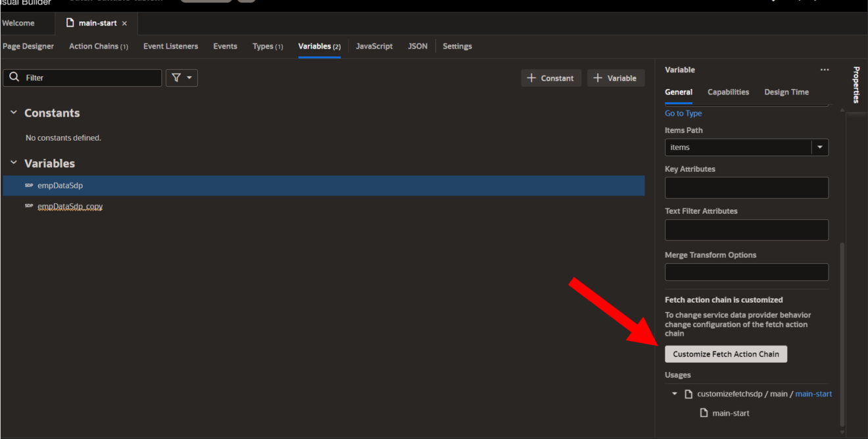The image size is (868, 439).
Task: Collapse the Variables section
Action: coord(14,163)
